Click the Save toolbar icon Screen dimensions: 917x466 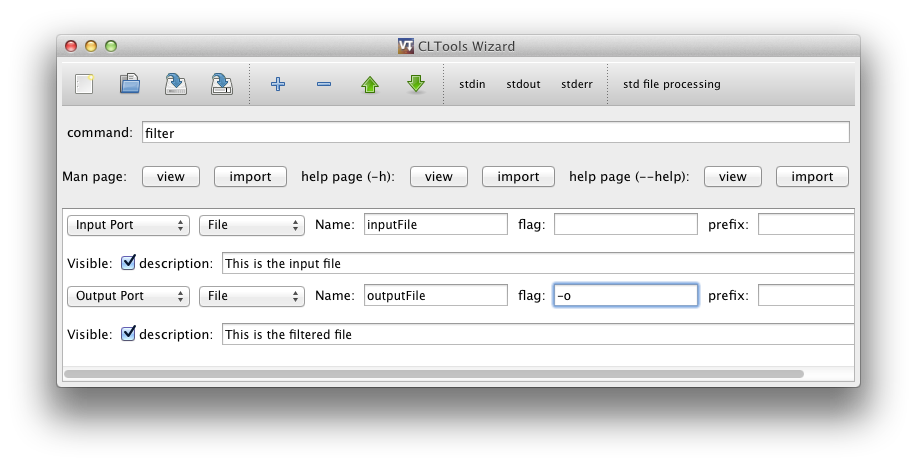176,85
